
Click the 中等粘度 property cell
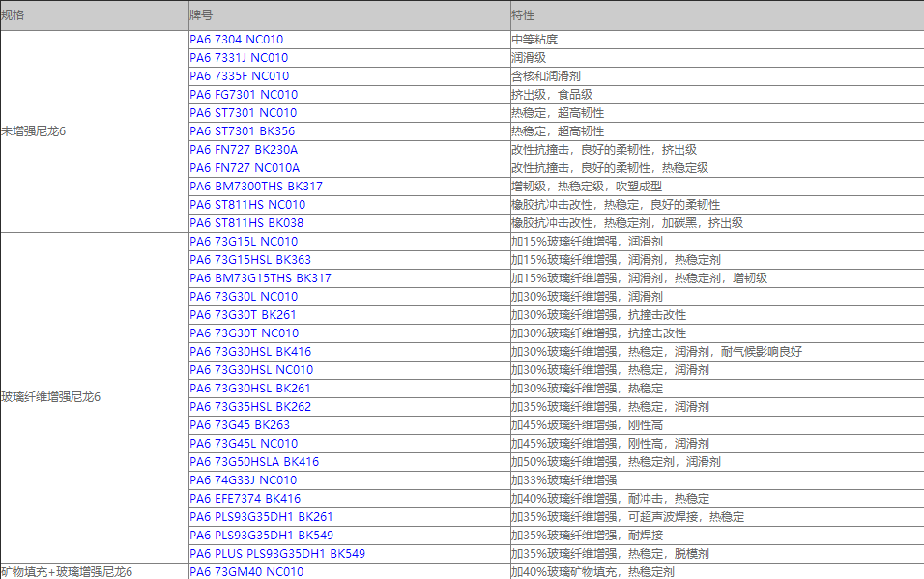point(717,40)
